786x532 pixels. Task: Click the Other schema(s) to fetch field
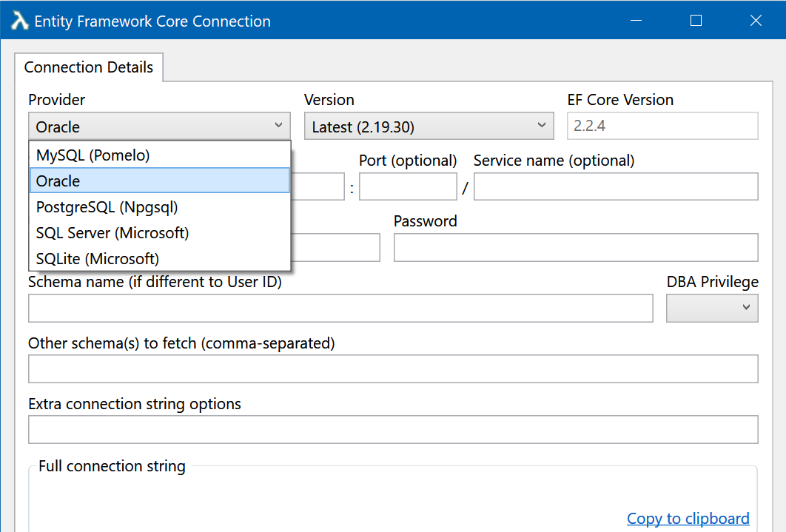393,369
